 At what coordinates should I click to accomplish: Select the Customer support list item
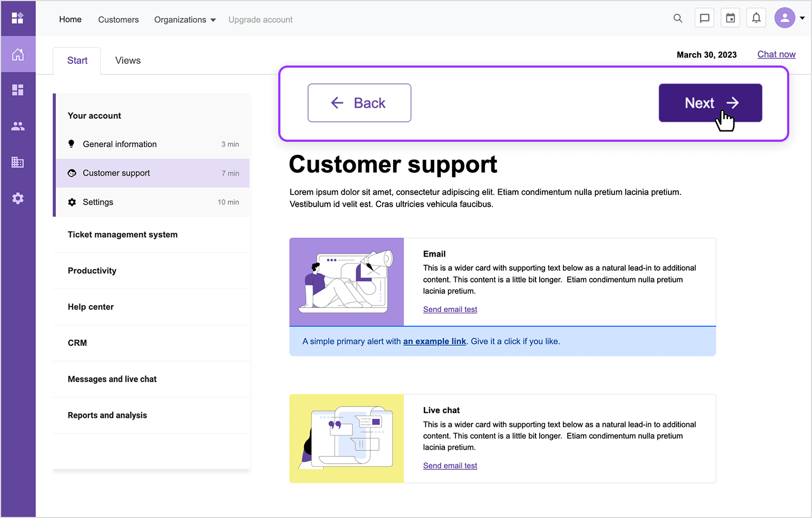pyautogui.click(x=153, y=173)
